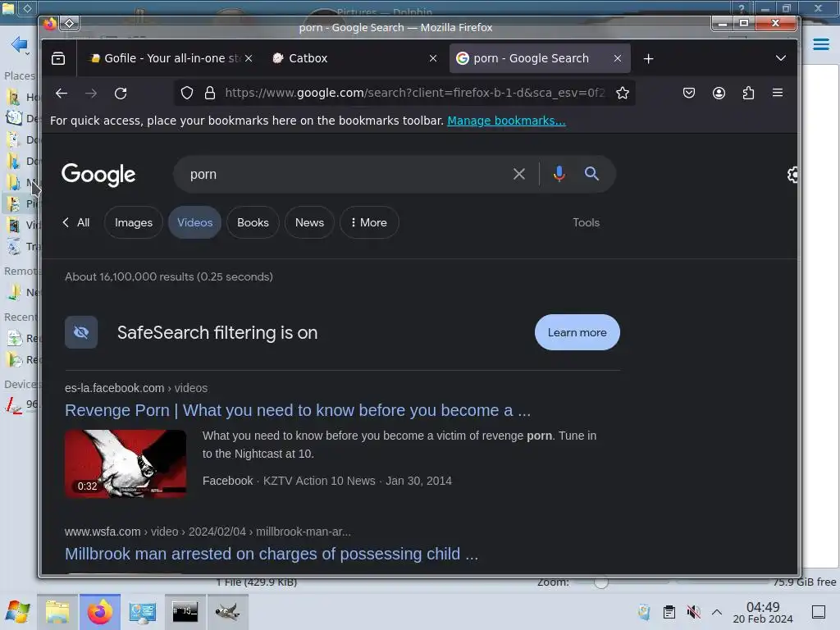The width and height of the screenshot is (840, 630).
Task: Click the Firefox forward arrow button
Action: coord(91,94)
